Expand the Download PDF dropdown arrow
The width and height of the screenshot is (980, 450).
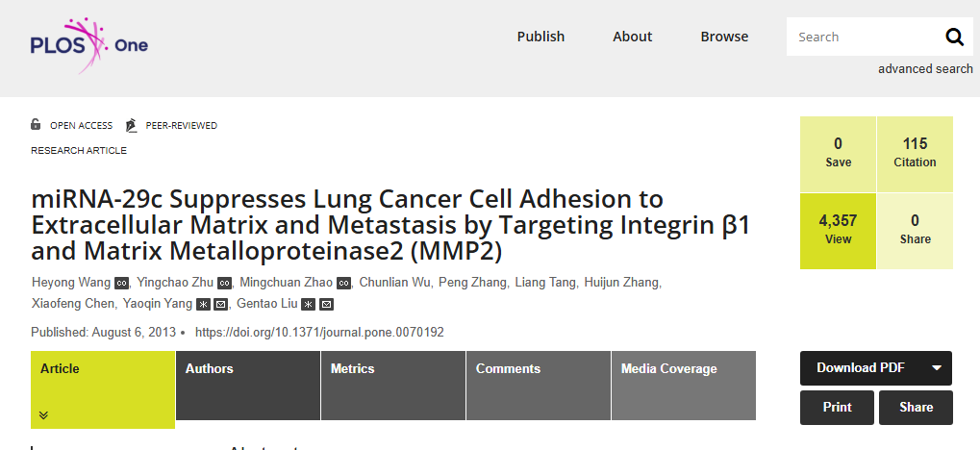[x=937, y=368]
